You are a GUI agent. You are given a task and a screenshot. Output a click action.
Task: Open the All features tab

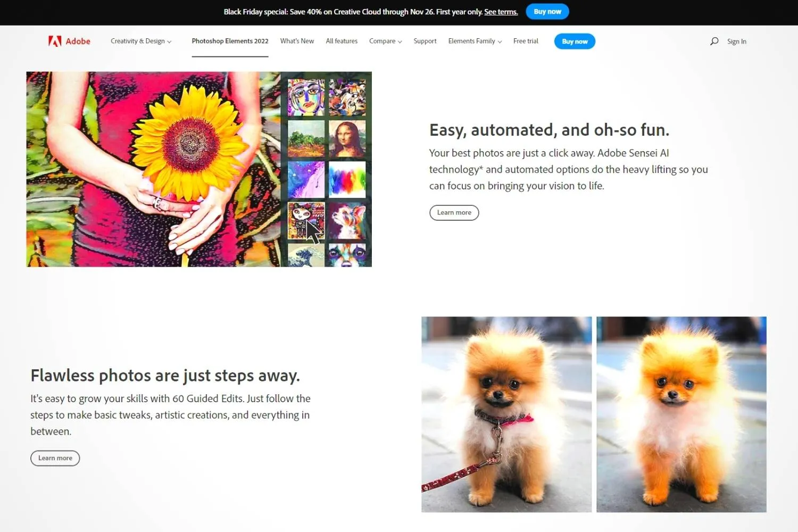click(342, 41)
